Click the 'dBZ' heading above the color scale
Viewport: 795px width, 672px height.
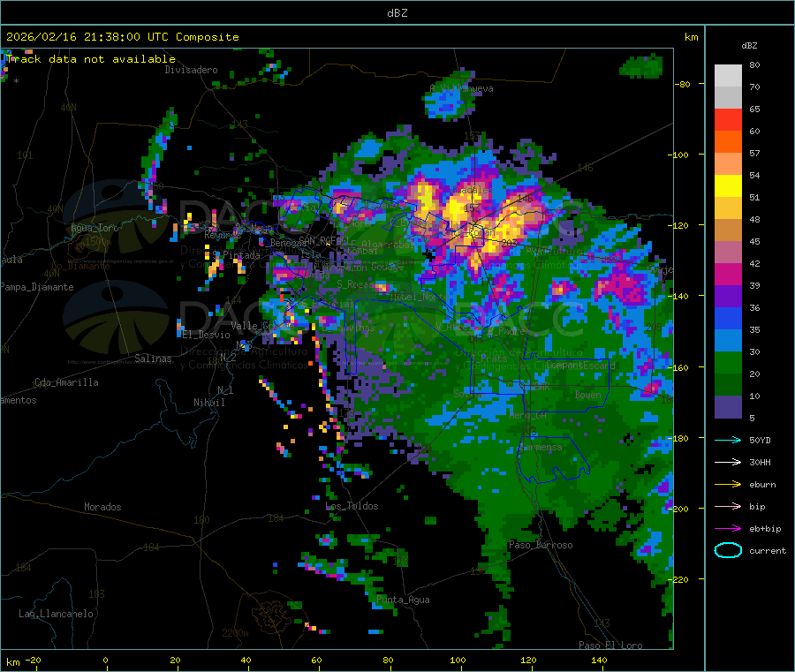coord(749,46)
